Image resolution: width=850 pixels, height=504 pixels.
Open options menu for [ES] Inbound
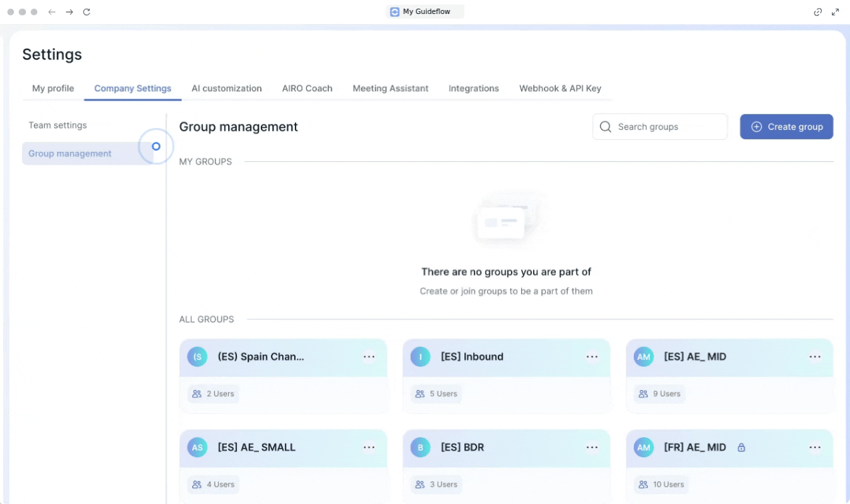[592, 357]
